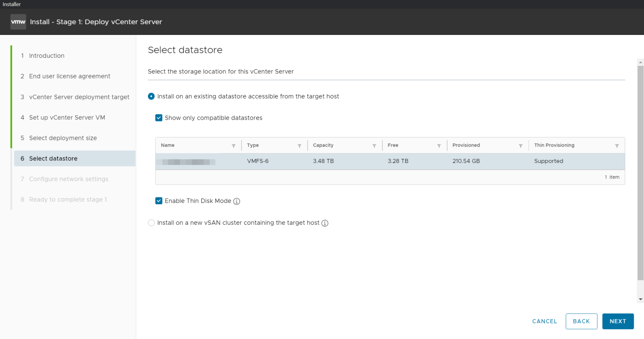Uncheck Show only compatible datastores
The height and width of the screenshot is (339, 644).
tap(159, 118)
